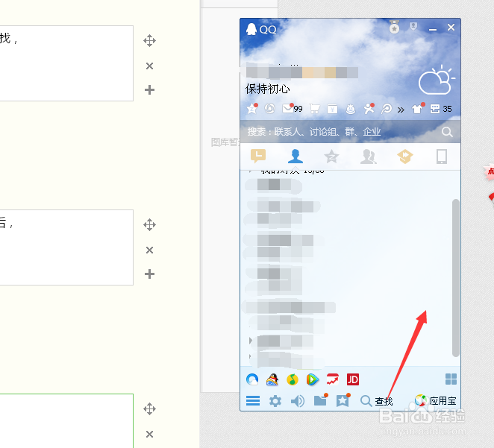Click inside the green-bordered third text box

[66, 421]
